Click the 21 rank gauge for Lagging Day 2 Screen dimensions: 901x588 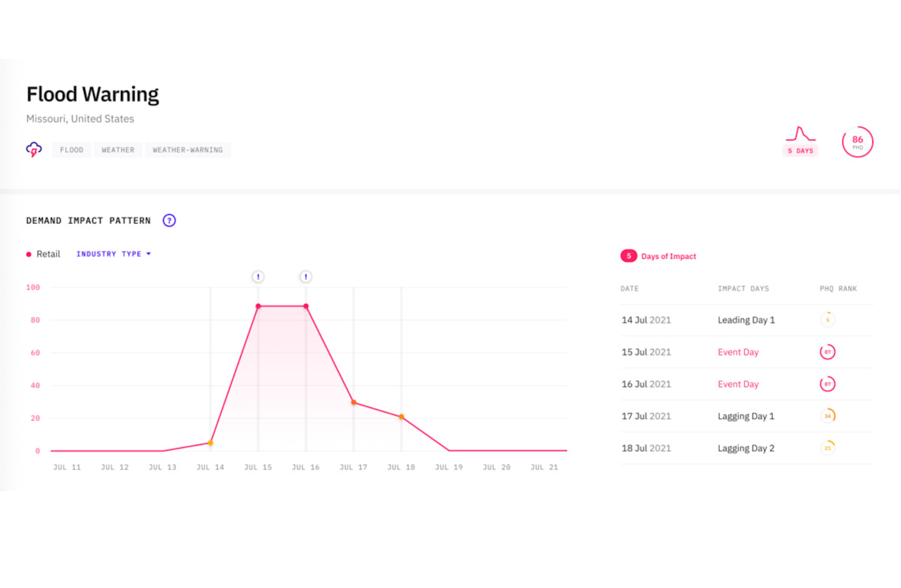(827, 448)
